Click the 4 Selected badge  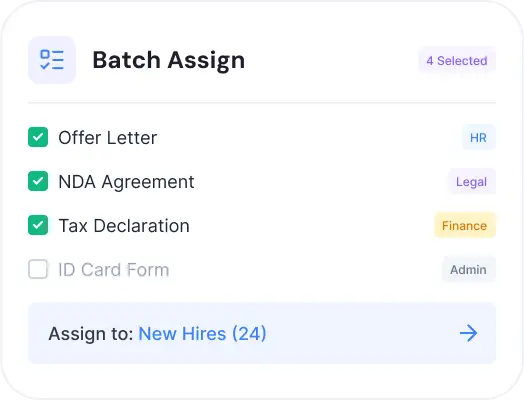(457, 60)
